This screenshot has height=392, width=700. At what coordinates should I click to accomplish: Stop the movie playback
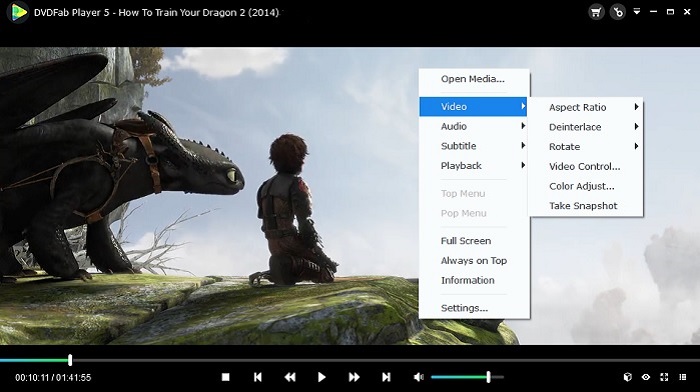pos(225,377)
